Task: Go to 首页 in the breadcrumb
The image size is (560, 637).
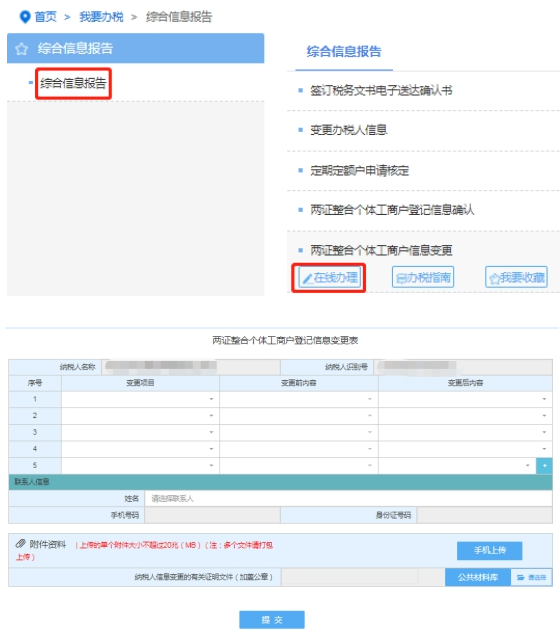Action: [x=46, y=17]
